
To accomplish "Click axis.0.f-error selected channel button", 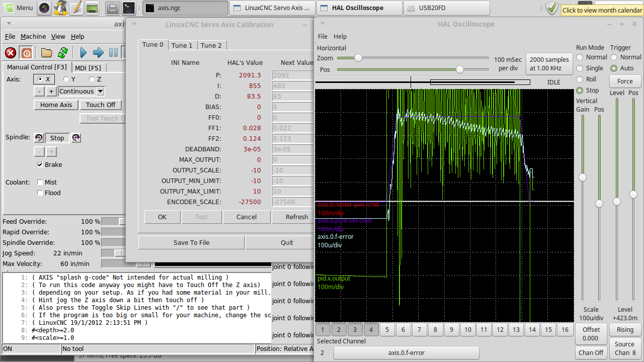I will (x=406, y=352).
